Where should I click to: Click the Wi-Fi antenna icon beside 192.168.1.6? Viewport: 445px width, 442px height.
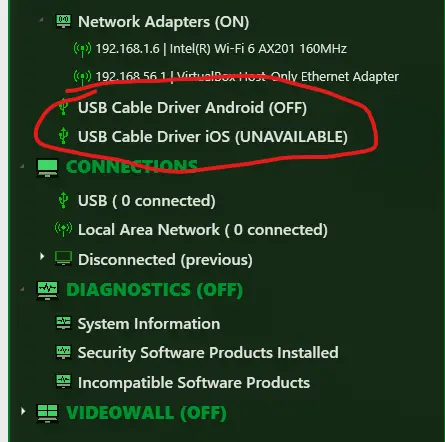(x=82, y=50)
